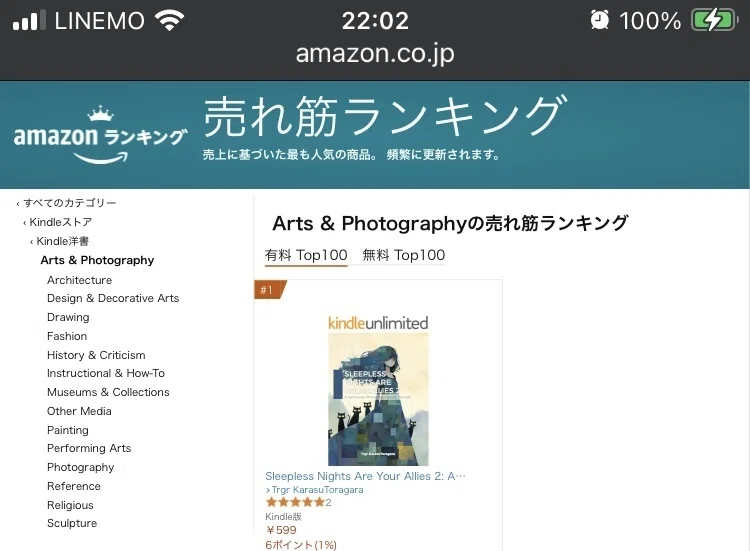Click the kindleunlimited logo above the book
The image size is (750, 551).
click(x=378, y=323)
